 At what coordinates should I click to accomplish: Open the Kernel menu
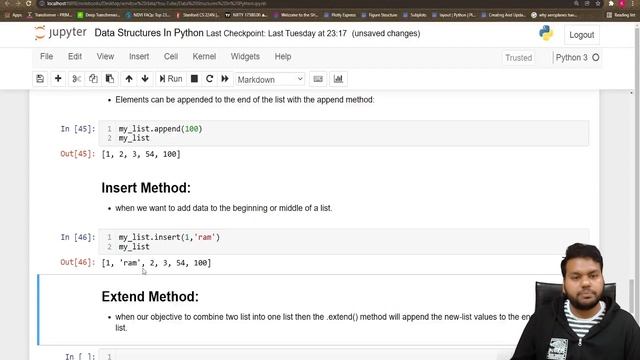204,57
